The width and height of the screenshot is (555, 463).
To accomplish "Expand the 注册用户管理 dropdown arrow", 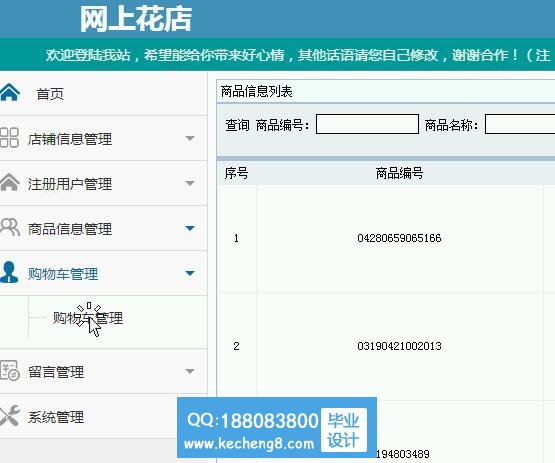I will [x=190, y=183].
